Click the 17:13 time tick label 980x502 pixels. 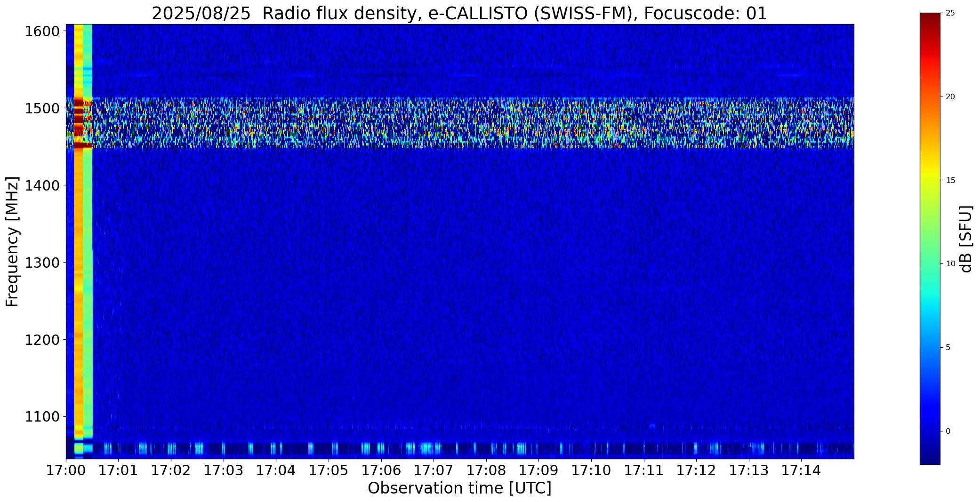coord(749,470)
